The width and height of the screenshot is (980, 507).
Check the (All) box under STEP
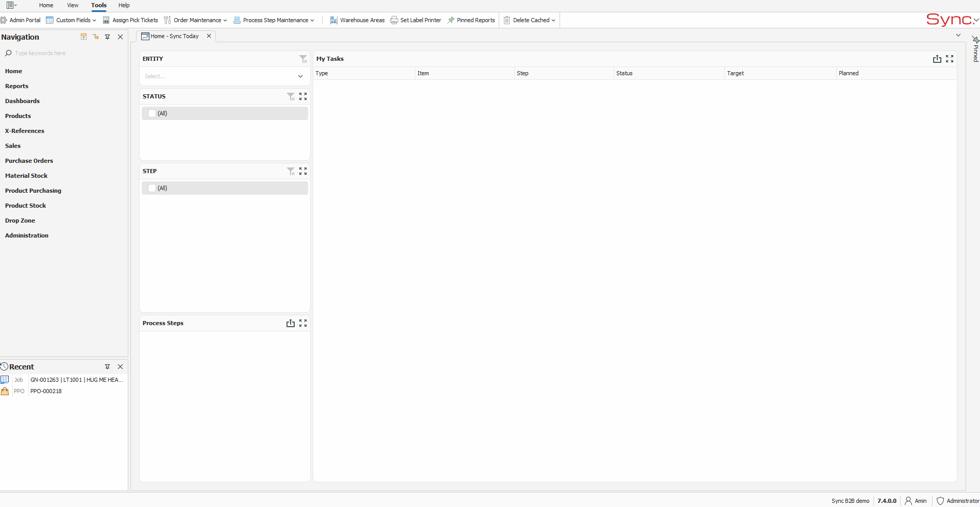pos(152,188)
